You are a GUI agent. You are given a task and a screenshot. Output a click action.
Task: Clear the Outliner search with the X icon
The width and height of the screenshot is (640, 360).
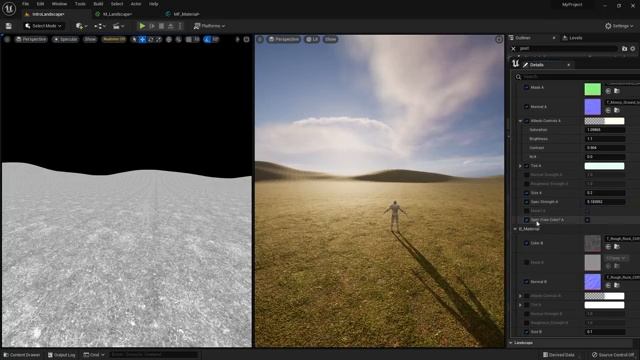513,49
